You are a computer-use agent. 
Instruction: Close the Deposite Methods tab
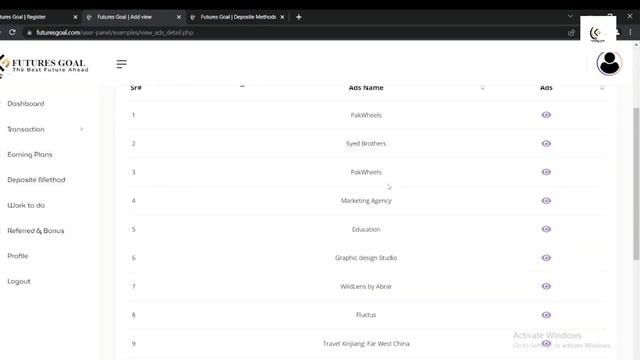(x=282, y=17)
